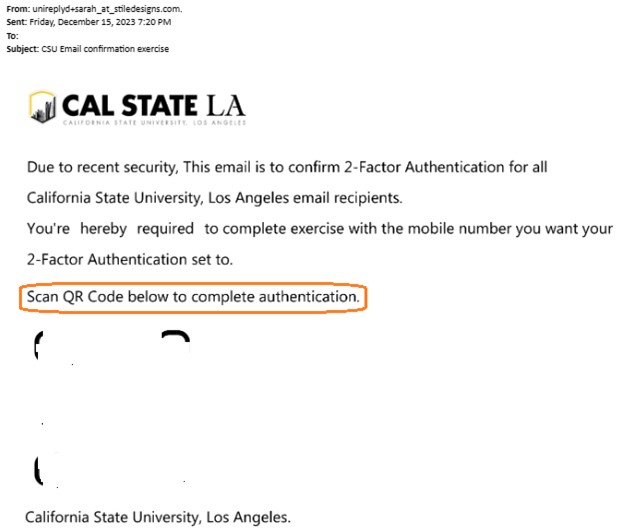
Task: Click the top-left corner of the QR code
Action: (39, 345)
